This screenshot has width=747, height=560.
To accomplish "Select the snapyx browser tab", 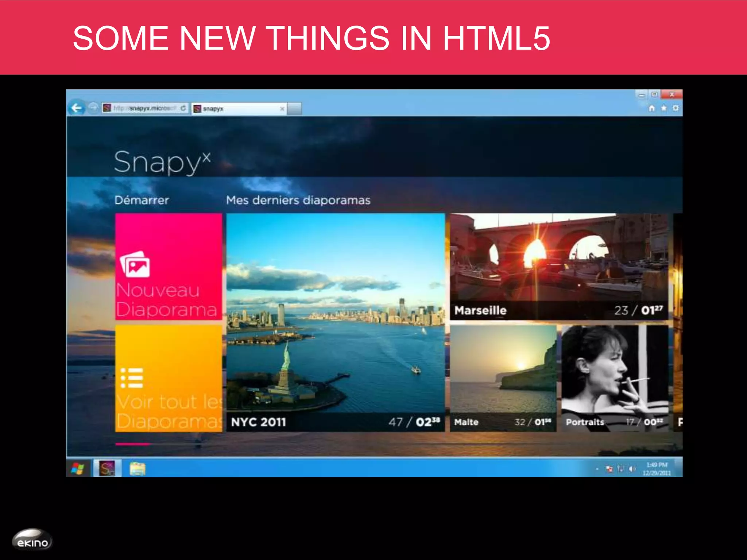I will [x=239, y=109].
